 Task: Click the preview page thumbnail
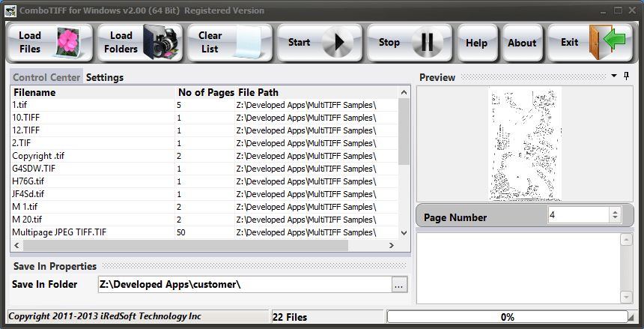(x=525, y=144)
